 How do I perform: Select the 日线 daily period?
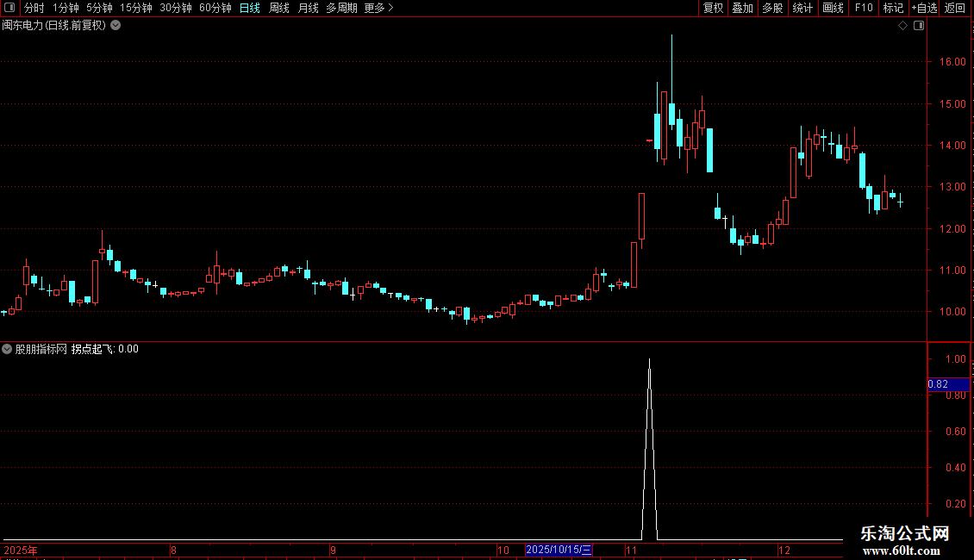(250, 8)
